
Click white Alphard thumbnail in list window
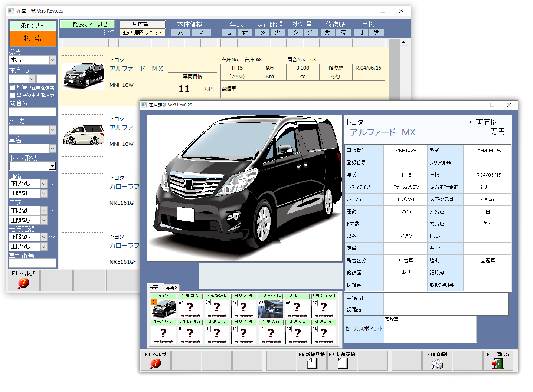(x=84, y=135)
